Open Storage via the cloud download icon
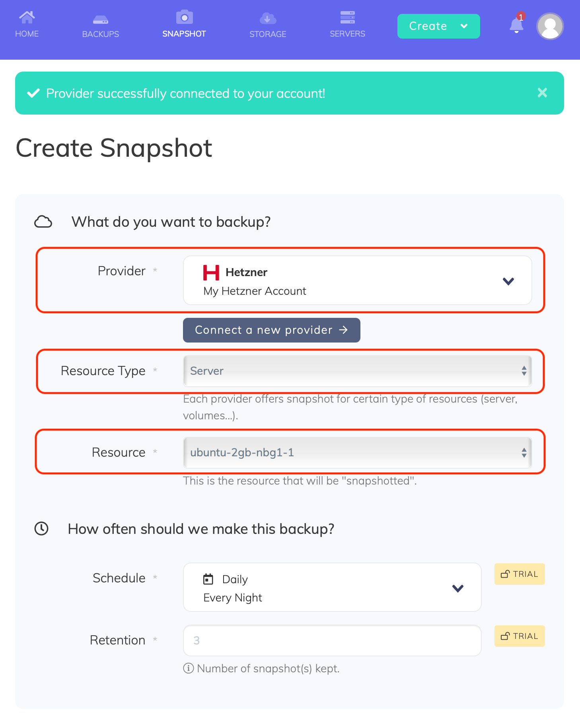Viewport: 580px width, 728px height. pyautogui.click(x=267, y=18)
